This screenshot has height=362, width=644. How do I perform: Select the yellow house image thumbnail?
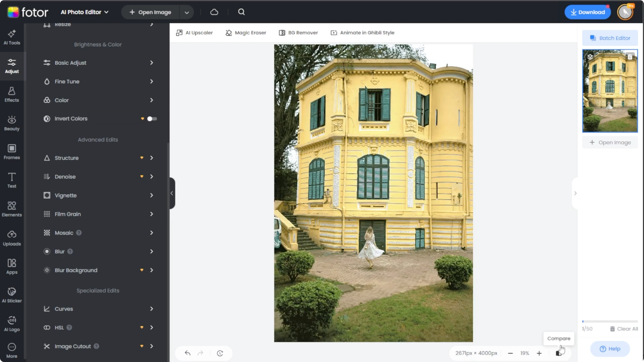pos(610,91)
